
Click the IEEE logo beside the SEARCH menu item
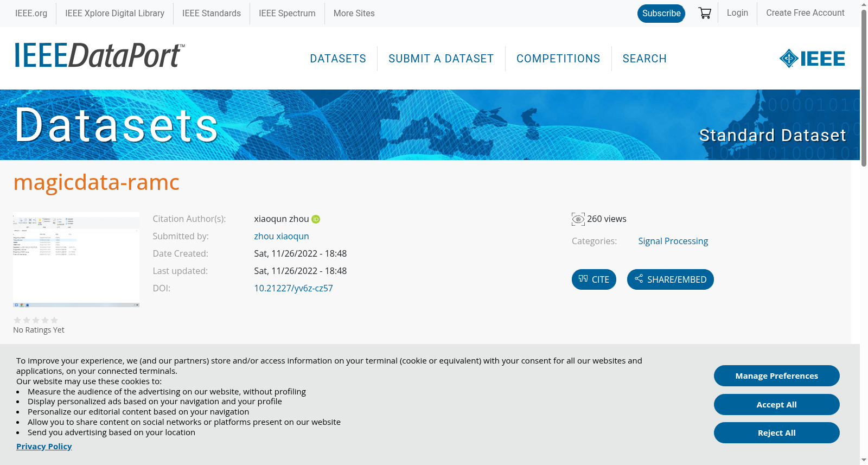pyautogui.click(x=812, y=59)
